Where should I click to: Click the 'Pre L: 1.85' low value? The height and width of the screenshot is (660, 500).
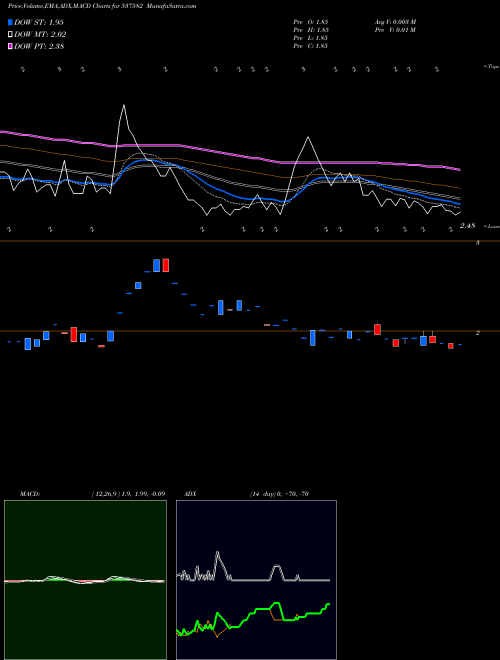click(x=311, y=38)
